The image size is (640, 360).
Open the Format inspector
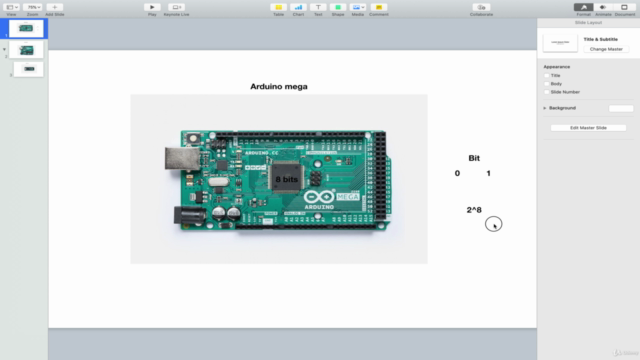tap(584, 7)
